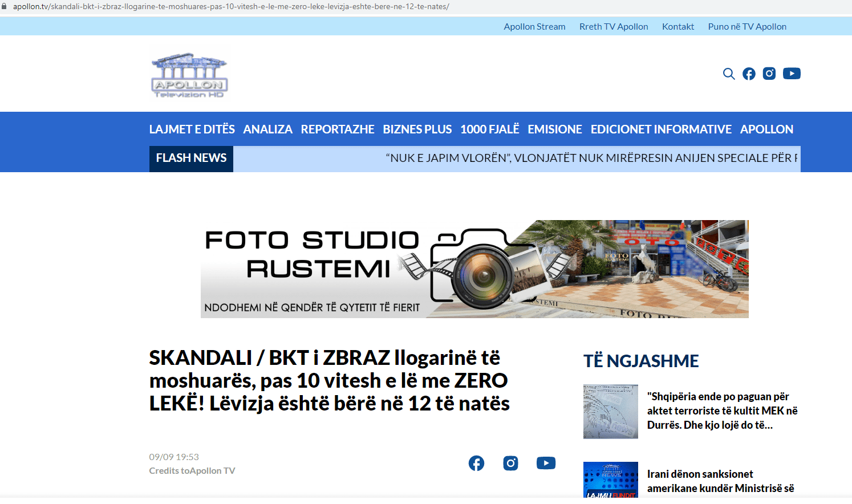852x504 pixels.
Task: Click YouTube icon below article headline
Action: pos(546,463)
